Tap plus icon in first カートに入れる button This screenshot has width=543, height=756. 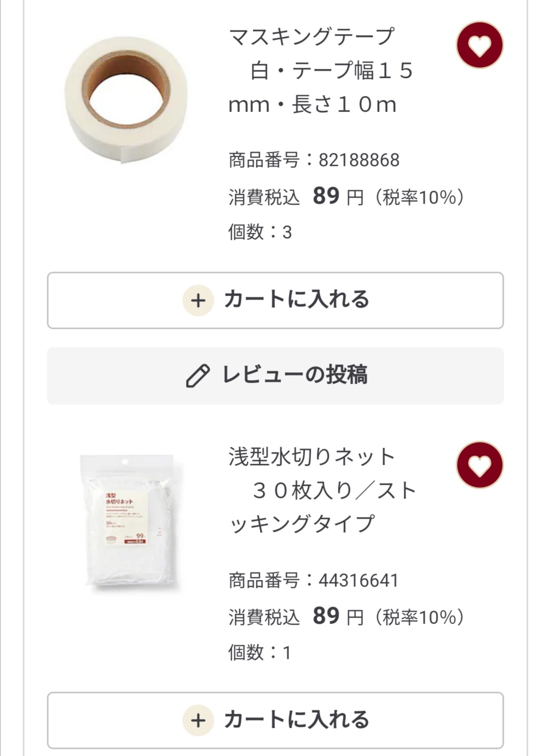[198, 301]
